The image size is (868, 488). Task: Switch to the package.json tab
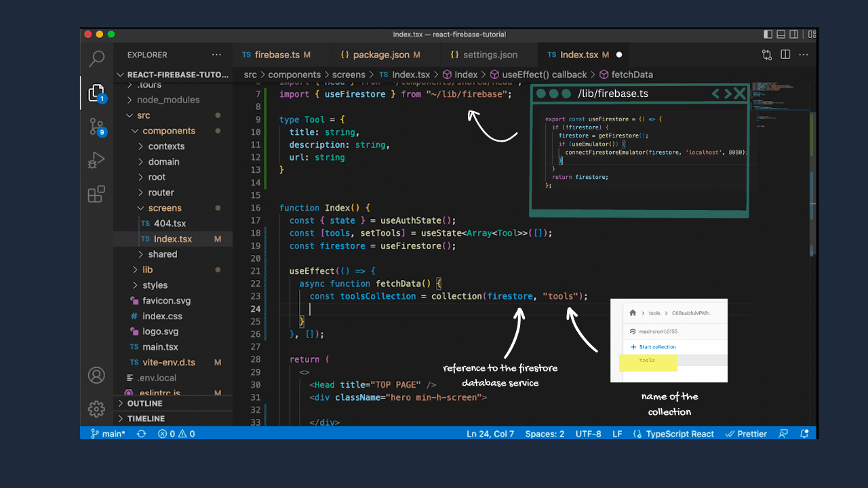point(381,55)
